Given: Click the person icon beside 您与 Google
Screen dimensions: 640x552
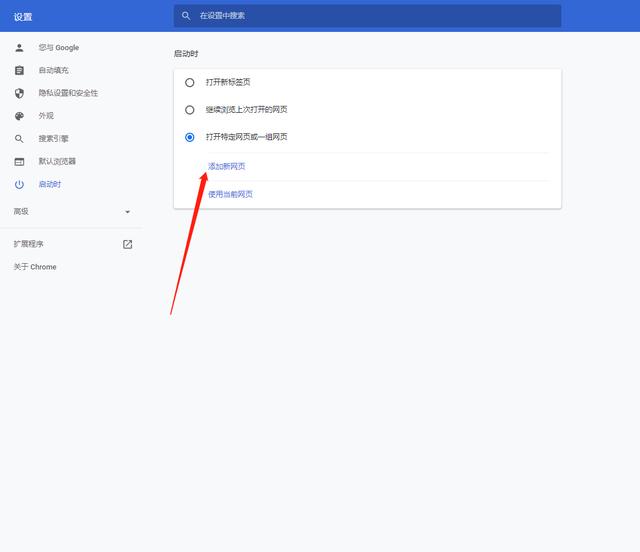Looking at the screenshot, I should [19, 48].
